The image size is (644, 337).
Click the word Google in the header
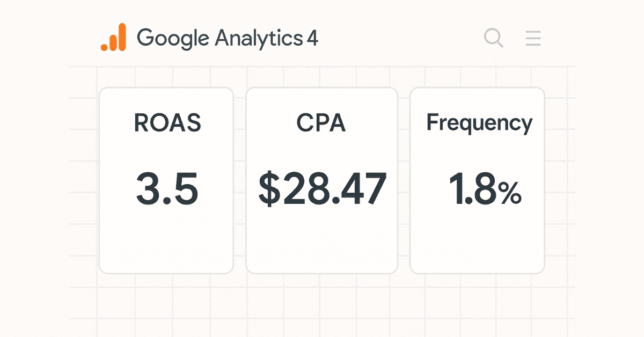(x=172, y=39)
